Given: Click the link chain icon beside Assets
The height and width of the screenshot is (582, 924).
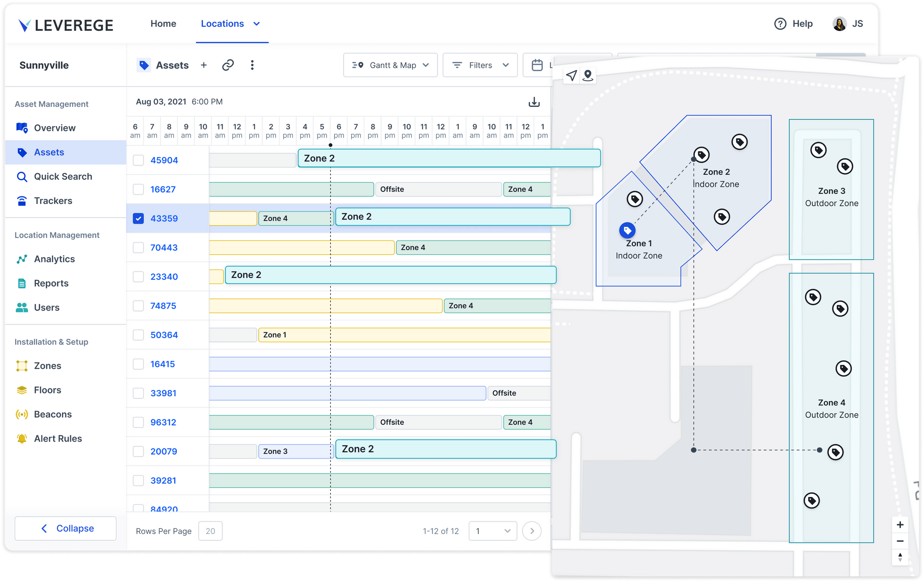Looking at the screenshot, I should coord(228,65).
